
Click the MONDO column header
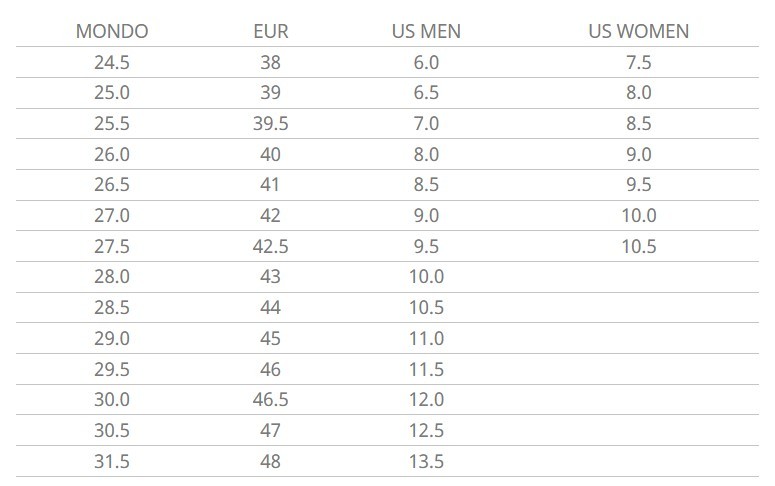tap(112, 31)
